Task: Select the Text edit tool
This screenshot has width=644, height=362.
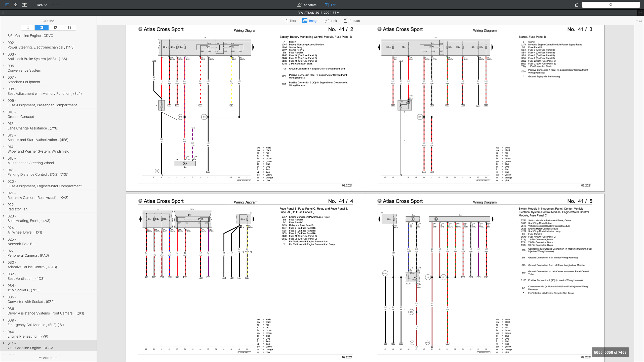Action: pos(290,21)
